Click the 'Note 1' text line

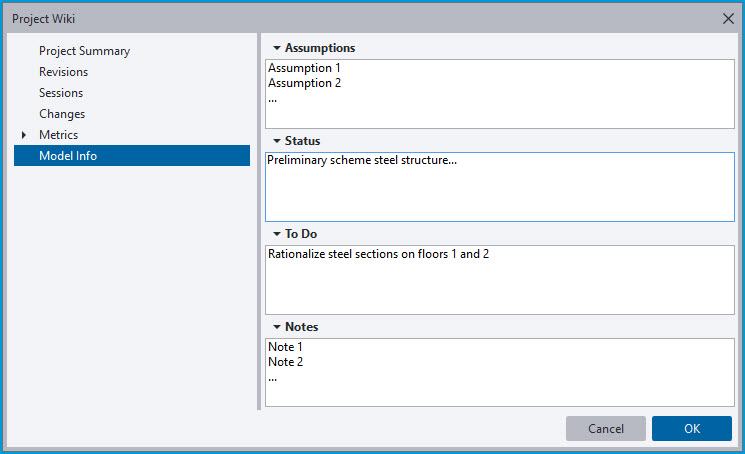[x=285, y=347]
